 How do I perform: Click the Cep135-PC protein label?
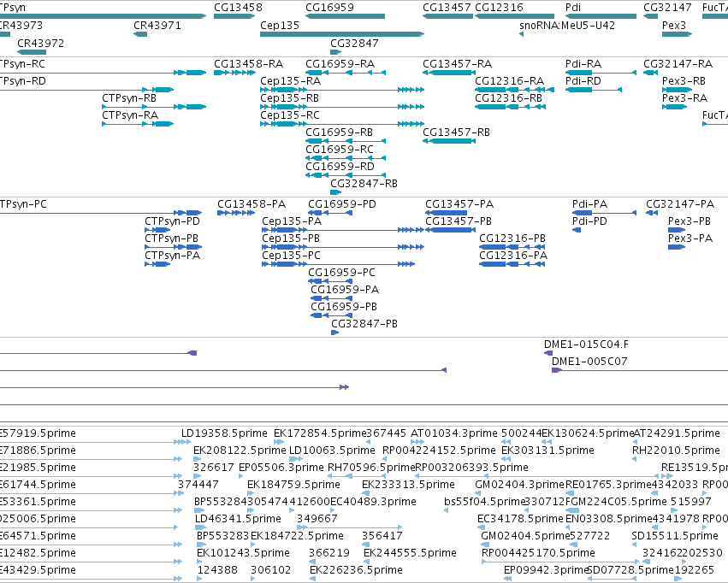[x=291, y=256]
